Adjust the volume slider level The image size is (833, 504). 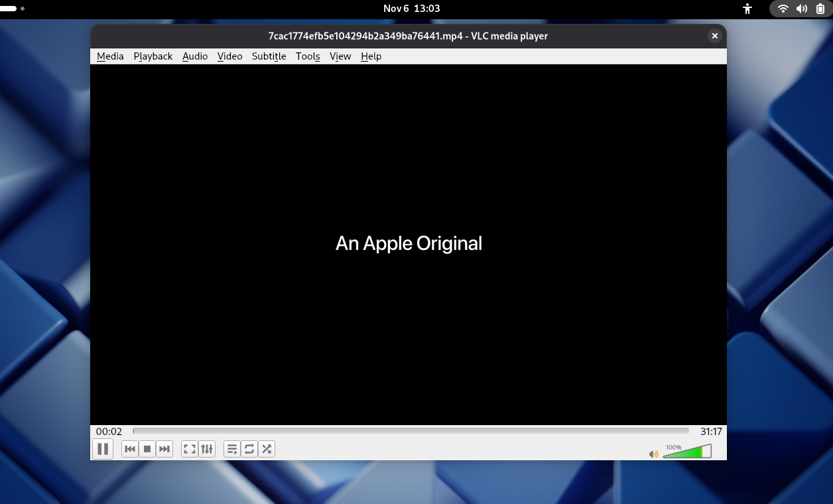[x=686, y=452]
